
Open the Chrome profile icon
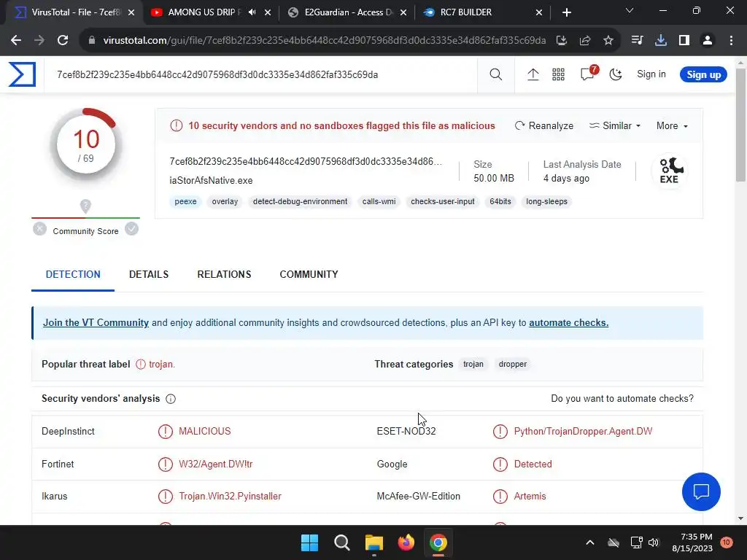click(708, 41)
